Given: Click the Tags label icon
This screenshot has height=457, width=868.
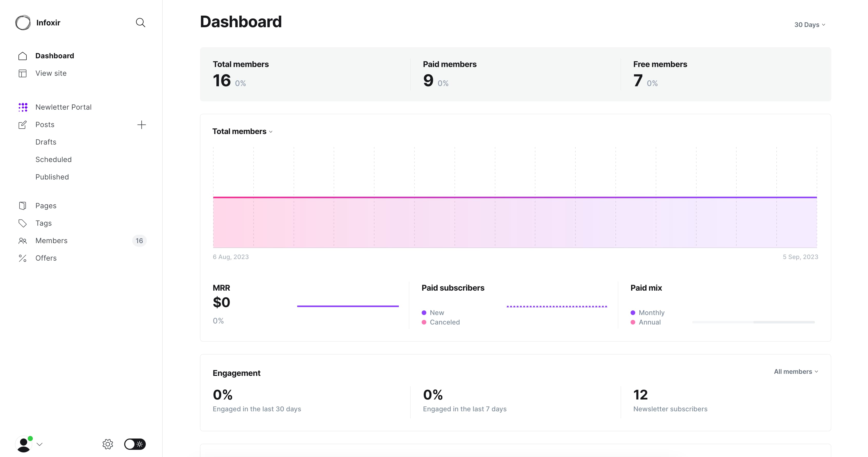Looking at the screenshot, I should (23, 223).
